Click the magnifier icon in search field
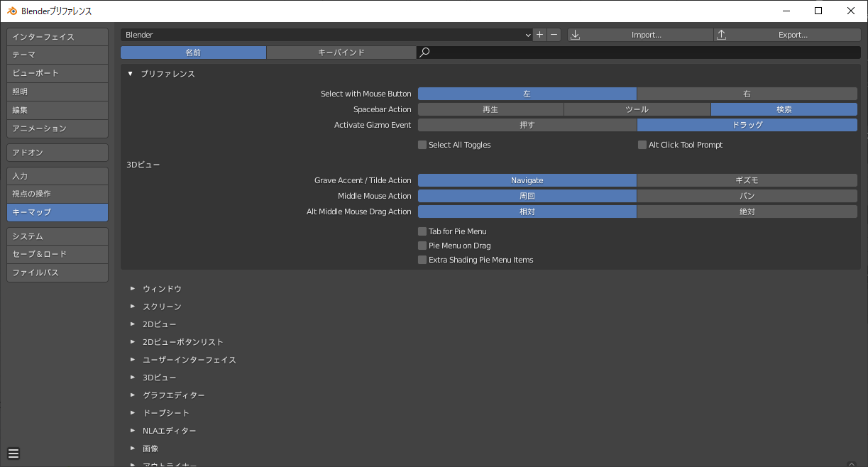 (x=424, y=53)
